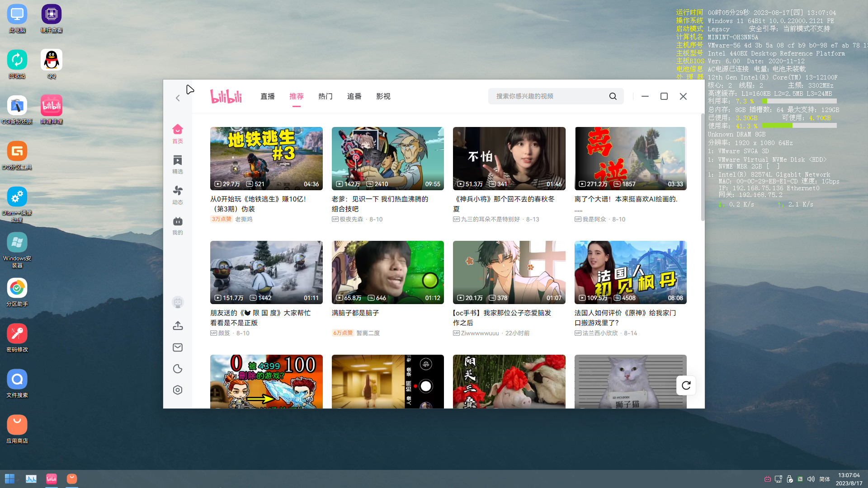
Task: Click the search magnifier icon
Action: pyautogui.click(x=613, y=96)
